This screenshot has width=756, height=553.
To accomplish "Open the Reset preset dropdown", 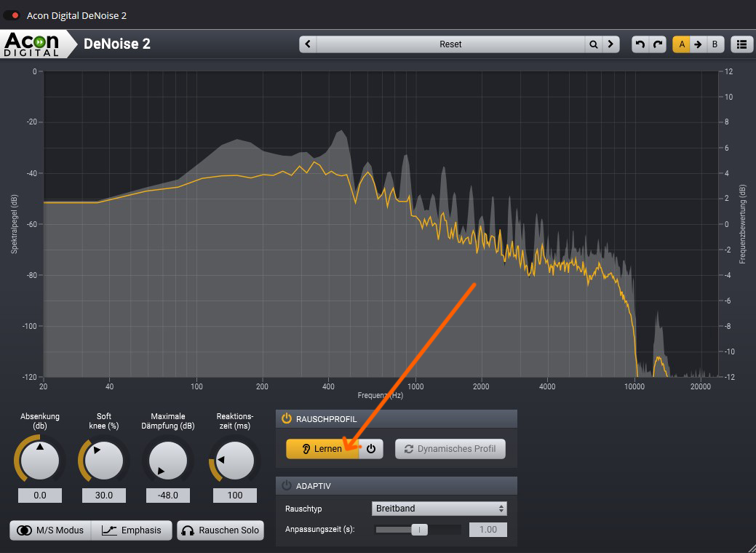I will point(450,44).
